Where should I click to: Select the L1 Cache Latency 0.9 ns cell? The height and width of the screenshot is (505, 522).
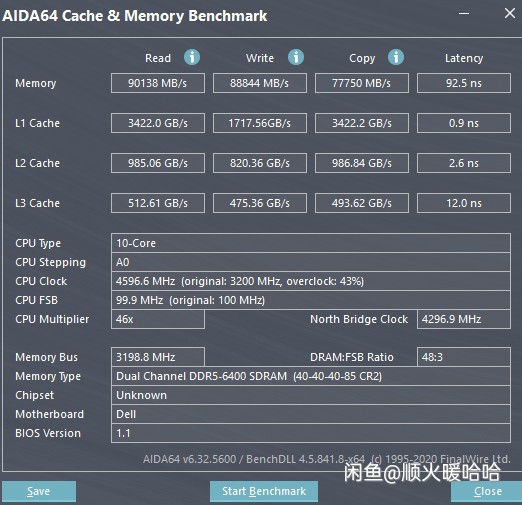(x=464, y=123)
